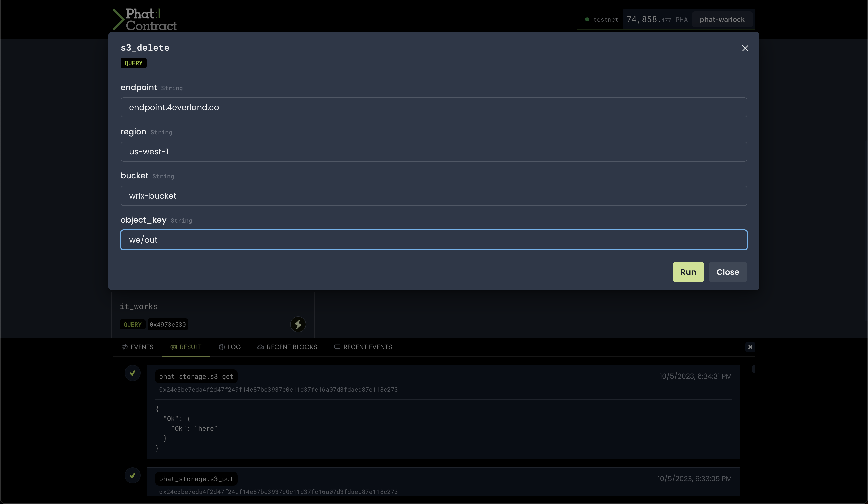The height and width of the screenshot is (504, 868).
Task: Select the Result tab
Action: [x=186, y=347]
